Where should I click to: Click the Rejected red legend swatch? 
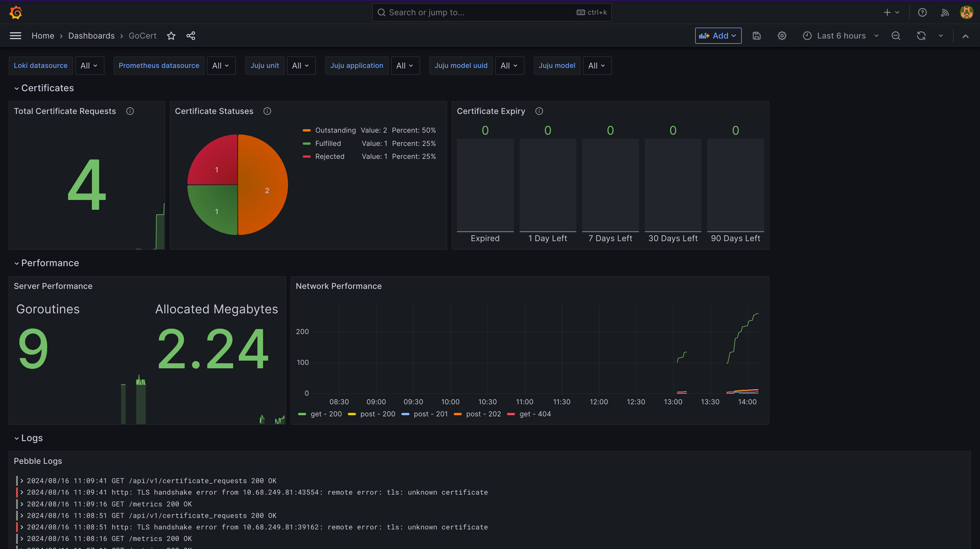(307, 156)
